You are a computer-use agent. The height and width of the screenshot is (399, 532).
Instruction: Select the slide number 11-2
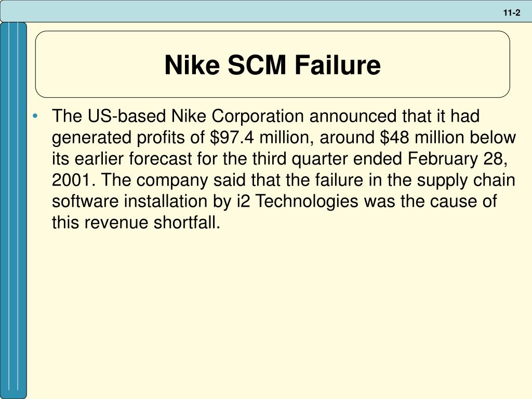[x=512, y=13]
